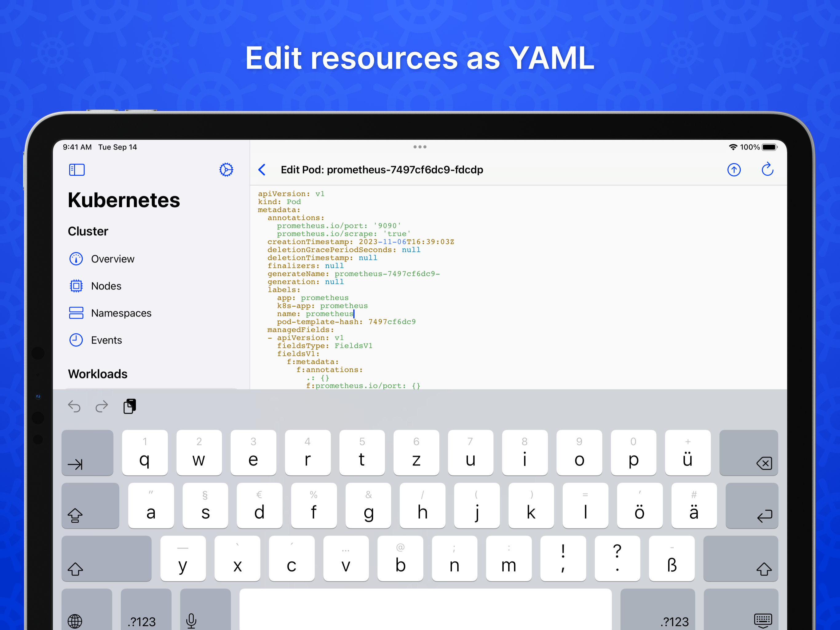The image size is (840, 630).
Task: Click the 'prometheus.io/scrape: true' line
Action: [x=344, y=234]
